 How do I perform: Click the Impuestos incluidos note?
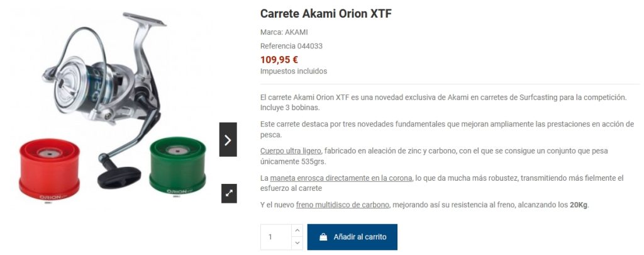point(294,71)
